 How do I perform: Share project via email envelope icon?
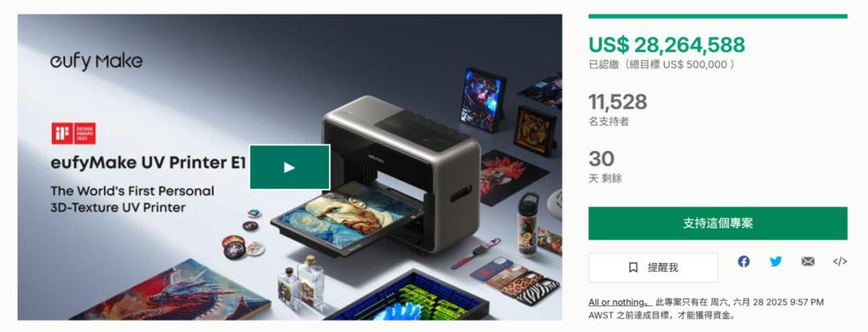[x=808, y=262]
